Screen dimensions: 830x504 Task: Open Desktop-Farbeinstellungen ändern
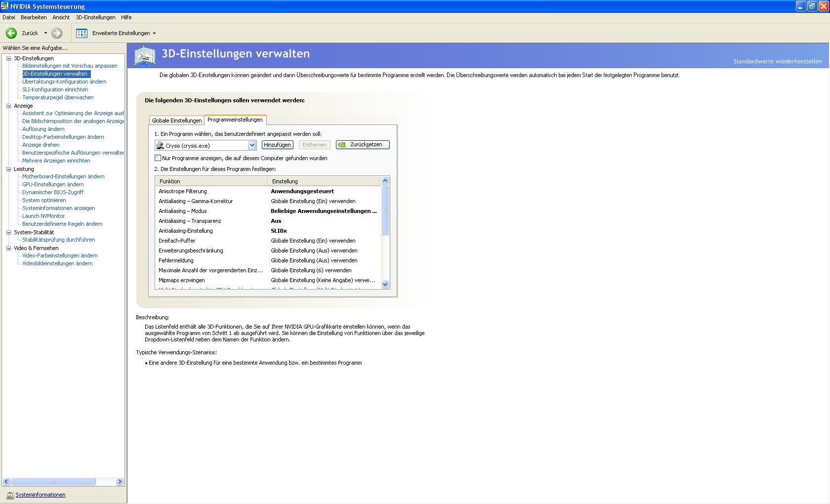tap(63, 137)
